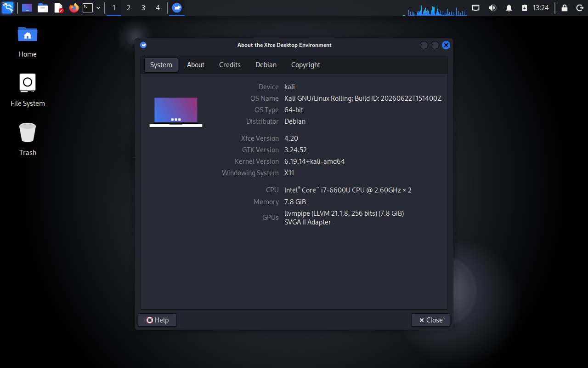Click the "Xfce Version" label
Image resolution: width=588 pixels, height=368 pixels.
[260, 138]
